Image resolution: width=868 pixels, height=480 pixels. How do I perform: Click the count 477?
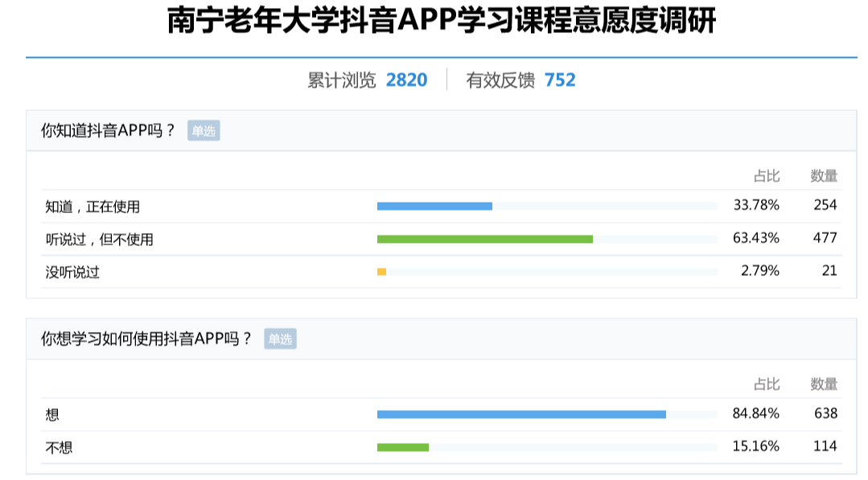coord(825,238)
